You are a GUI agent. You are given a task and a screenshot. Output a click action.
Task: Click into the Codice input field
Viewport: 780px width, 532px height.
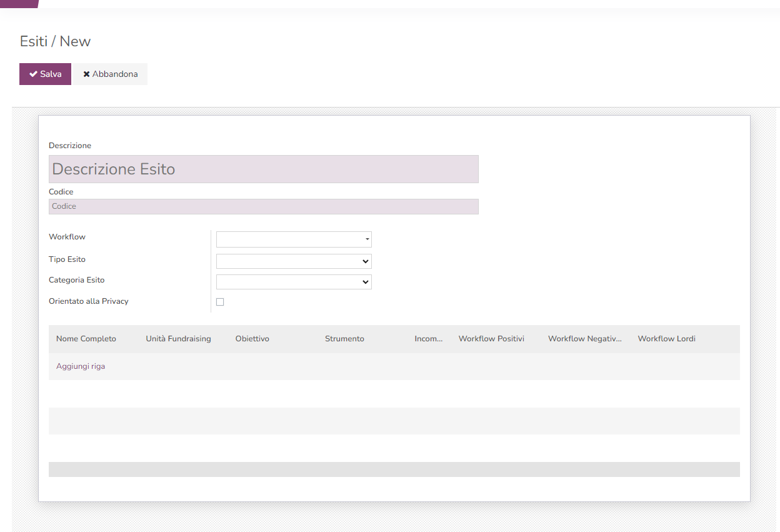click(263, 206)
